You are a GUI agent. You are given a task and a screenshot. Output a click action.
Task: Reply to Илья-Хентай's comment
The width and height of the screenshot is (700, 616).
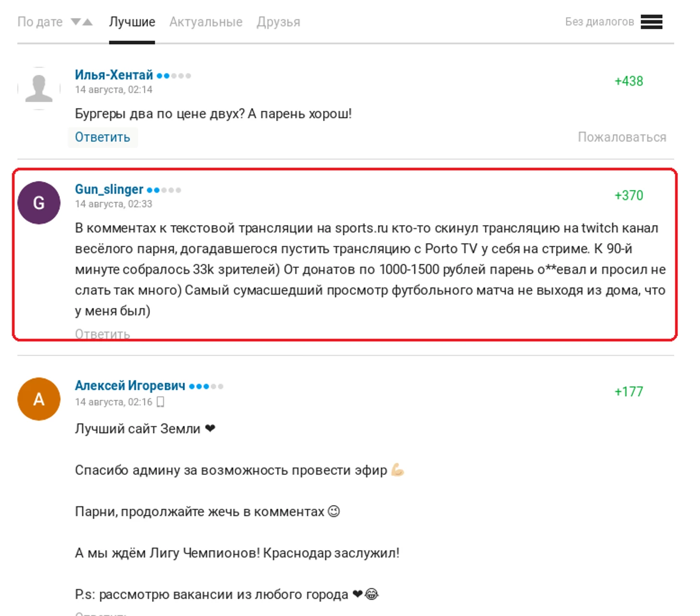pyautogui.click(x=102, y=137)
